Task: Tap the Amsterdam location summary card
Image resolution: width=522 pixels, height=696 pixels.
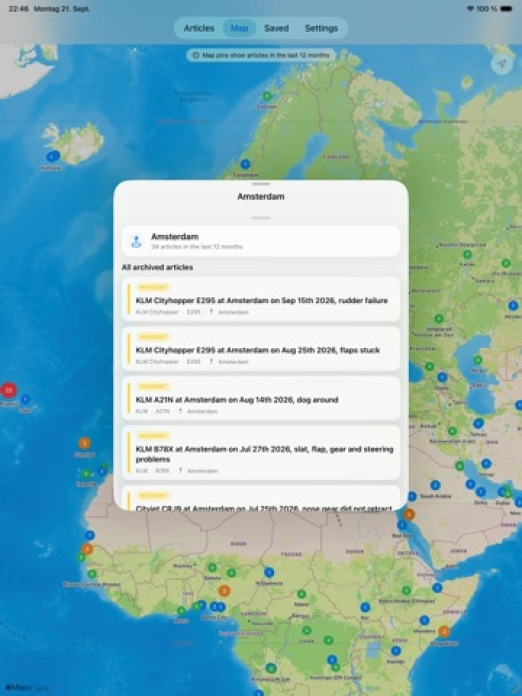Action: click(261, 241)
